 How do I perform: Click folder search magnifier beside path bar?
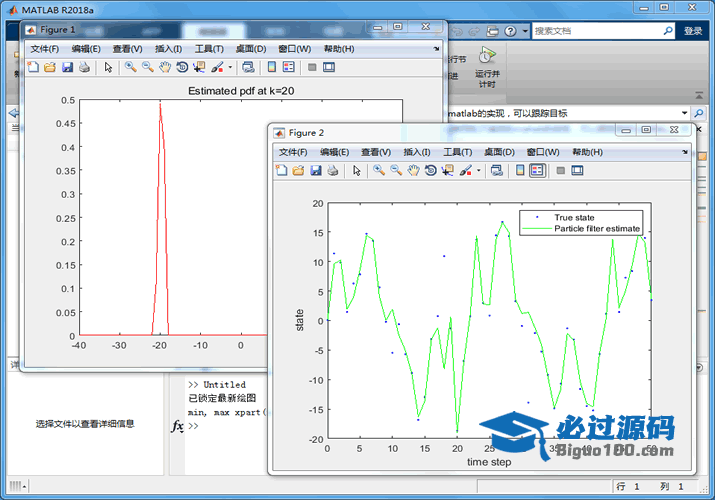pos(698,113)
